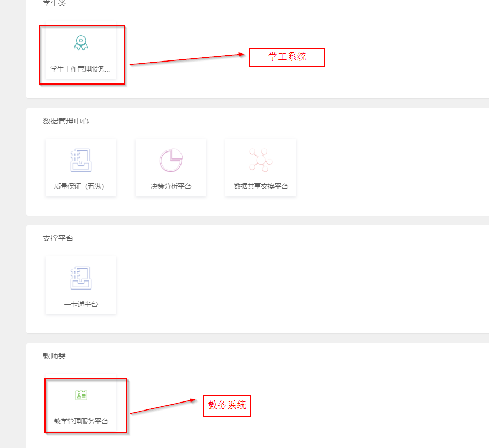
Task: Open 教学管理服务平台 label
Action: [x=81, y=421]
